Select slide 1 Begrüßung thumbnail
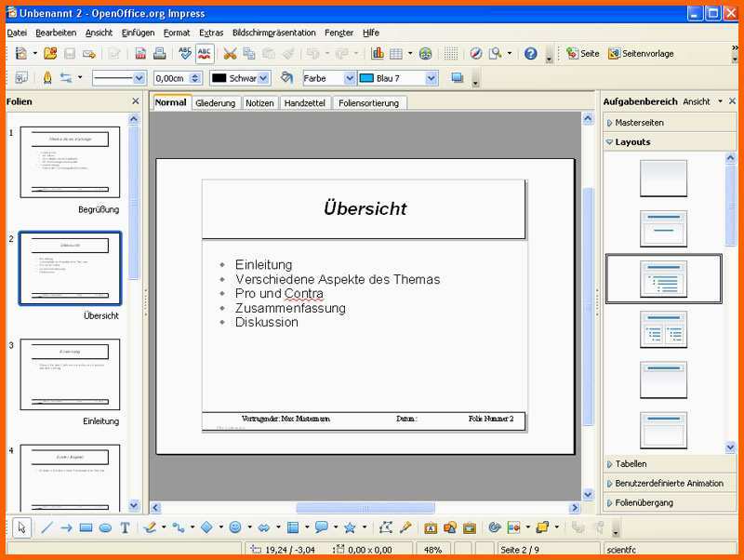This screenshot has height=560, width=744. [71, 162]
